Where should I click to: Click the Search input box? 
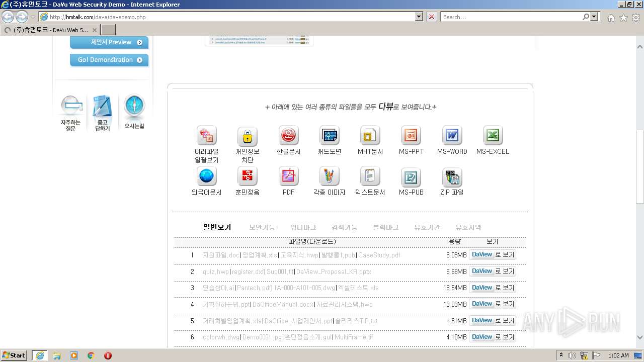pos(511,17)
